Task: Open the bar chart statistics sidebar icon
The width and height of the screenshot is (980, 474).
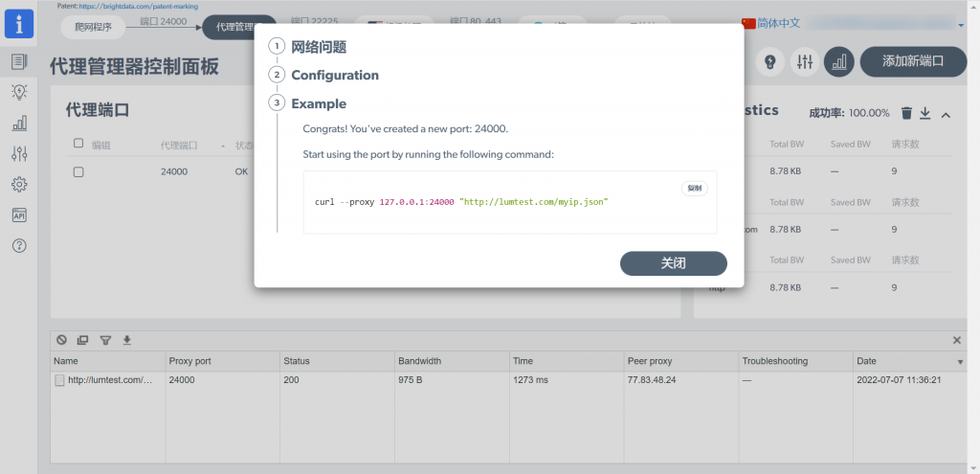Action: [19, 123]
